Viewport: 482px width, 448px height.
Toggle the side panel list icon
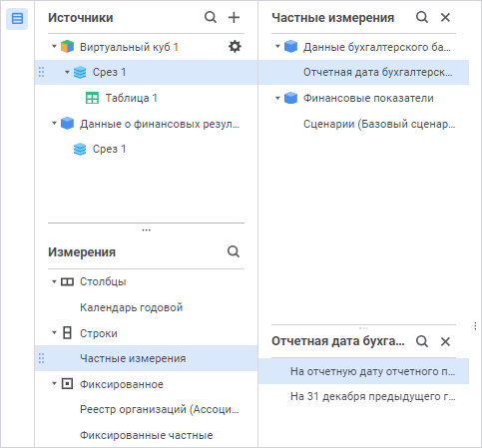(17, 19)
